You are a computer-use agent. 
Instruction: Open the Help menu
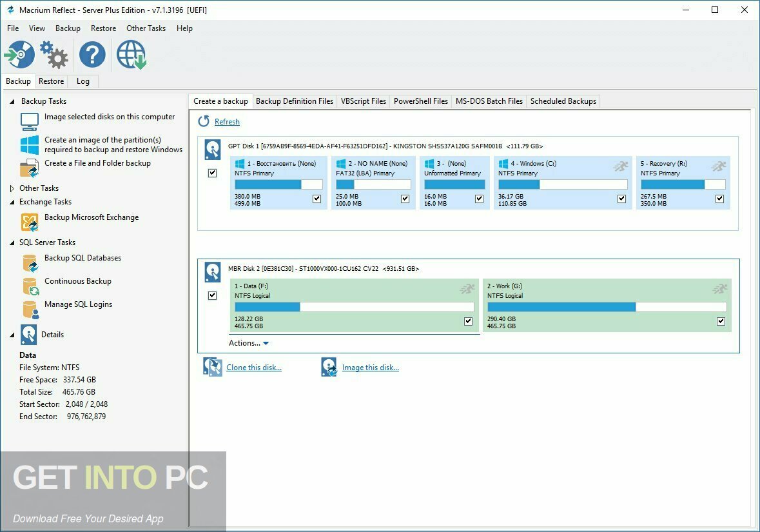click(x=184, y=28)
